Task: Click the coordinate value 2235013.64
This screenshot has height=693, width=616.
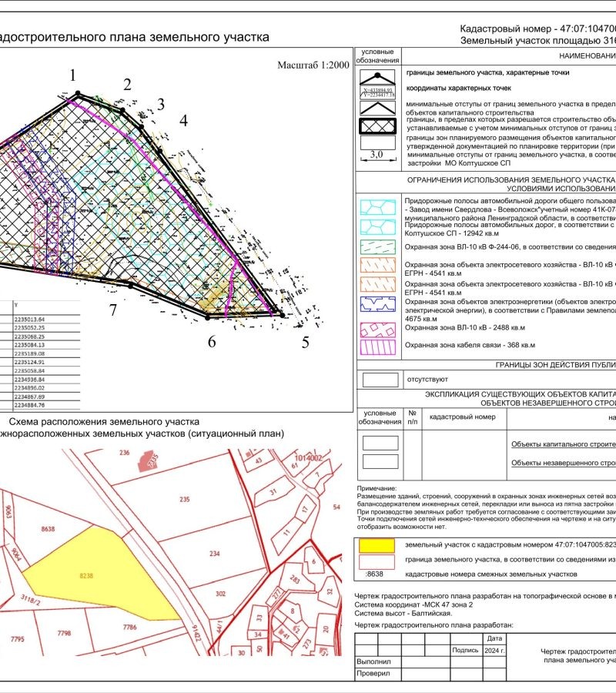Action: [29, 319]
